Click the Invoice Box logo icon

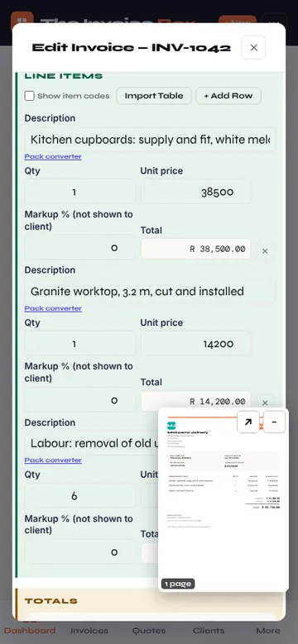click(x=22, y=17)
